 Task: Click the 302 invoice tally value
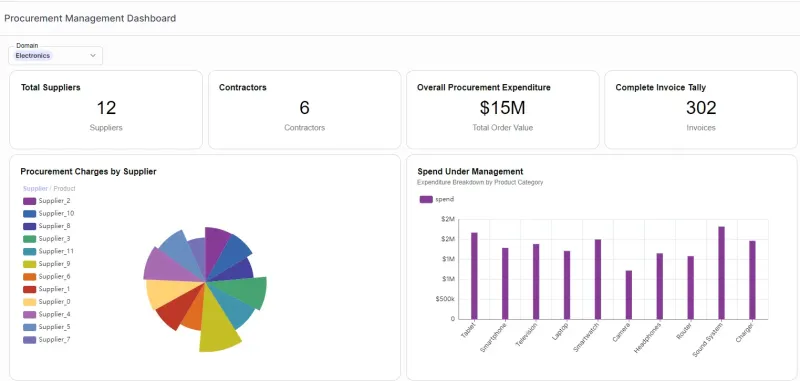(x=701, y=108)
